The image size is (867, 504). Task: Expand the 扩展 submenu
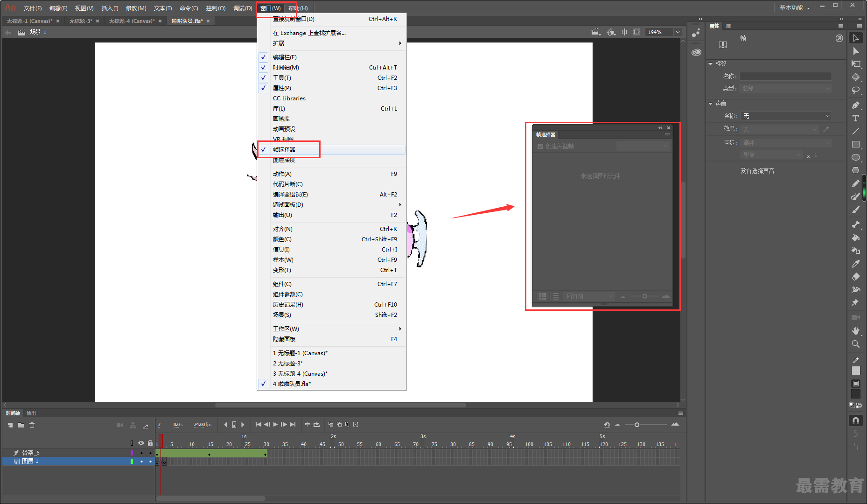point(331,43)
